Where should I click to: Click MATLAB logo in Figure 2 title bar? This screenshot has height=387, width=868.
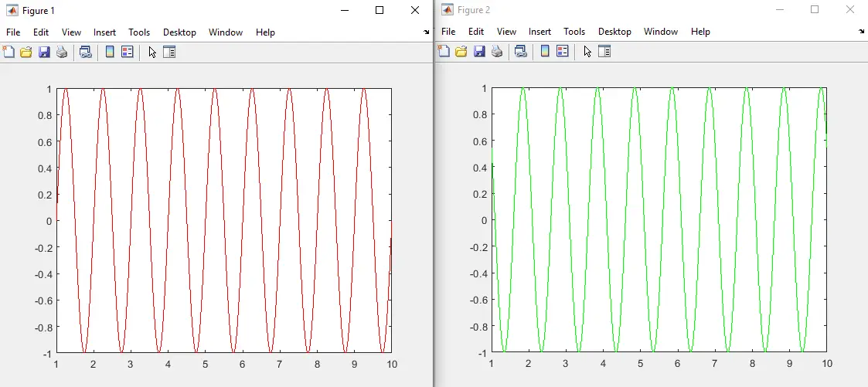click(448, 9)
